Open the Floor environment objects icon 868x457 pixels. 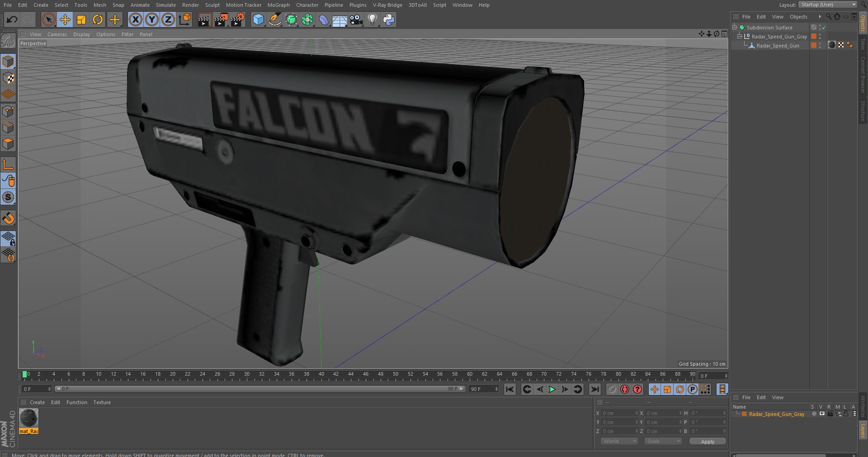(x=340, y=19)
